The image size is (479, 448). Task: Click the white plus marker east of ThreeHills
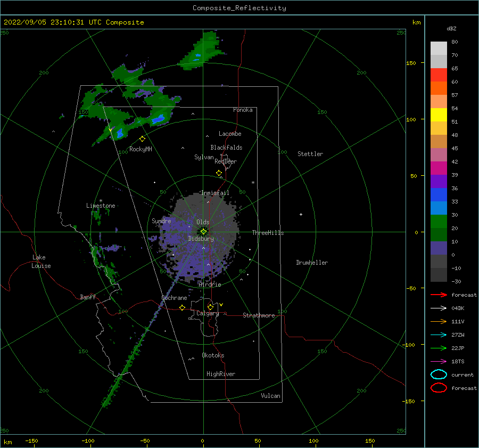pyautogui.click(x=301, y=214)
